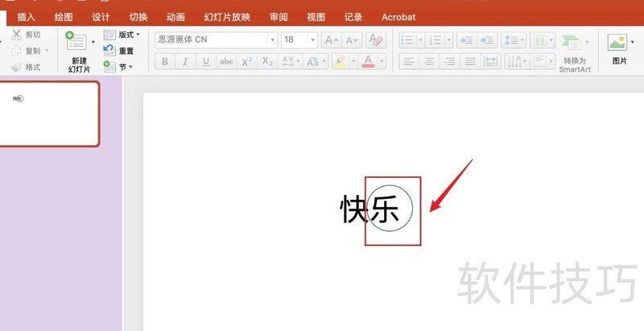The width and height of the screenshot is (644, 331).
Task: Open the 复制 dropdown arrow
Action: pyautogui.click(x=47, y=51)
